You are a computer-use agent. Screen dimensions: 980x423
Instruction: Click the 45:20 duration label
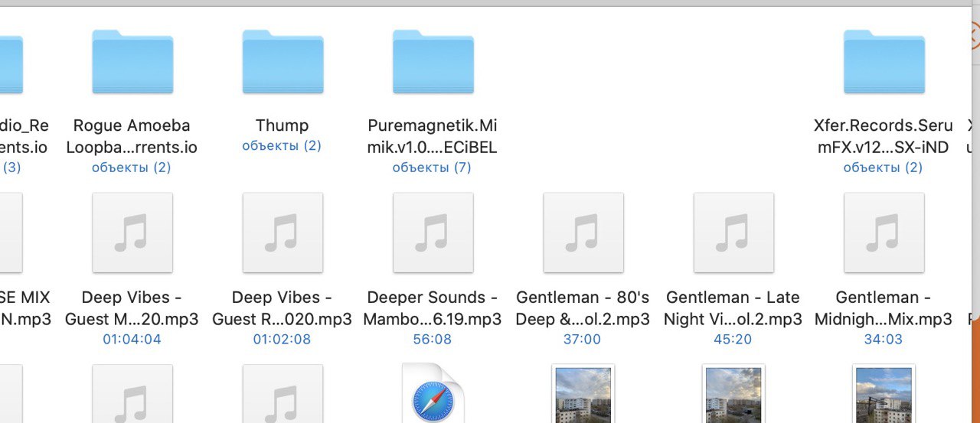tap(733, 339)
